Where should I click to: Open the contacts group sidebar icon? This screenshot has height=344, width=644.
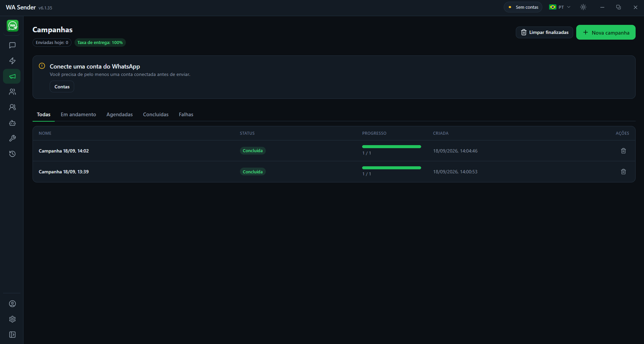coord(12,92)
